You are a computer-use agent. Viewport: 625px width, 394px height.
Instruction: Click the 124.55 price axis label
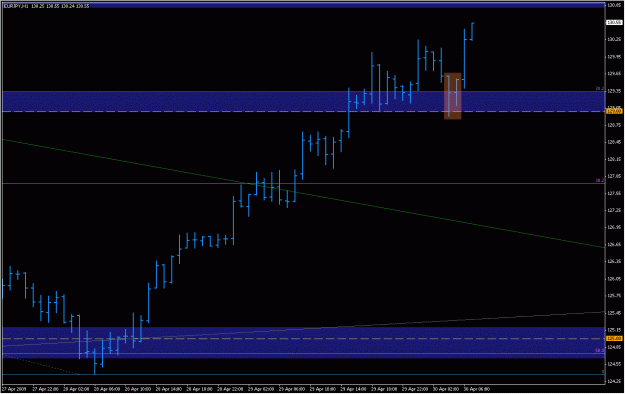coord(614,364)
